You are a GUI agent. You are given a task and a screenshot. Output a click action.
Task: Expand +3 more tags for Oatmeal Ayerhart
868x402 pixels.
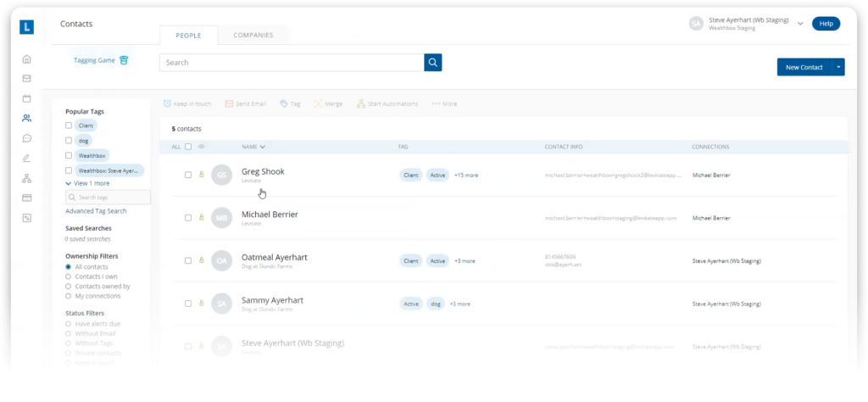click(x=465, y=261)
